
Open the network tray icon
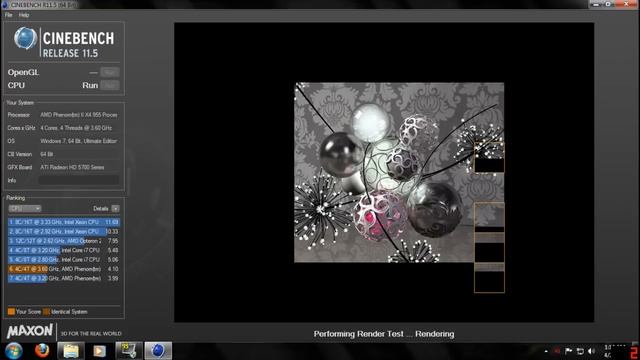[580, 351]
